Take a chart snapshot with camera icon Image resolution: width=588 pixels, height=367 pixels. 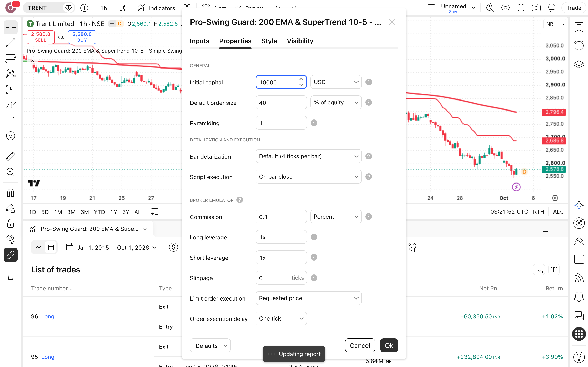(536, 8)
